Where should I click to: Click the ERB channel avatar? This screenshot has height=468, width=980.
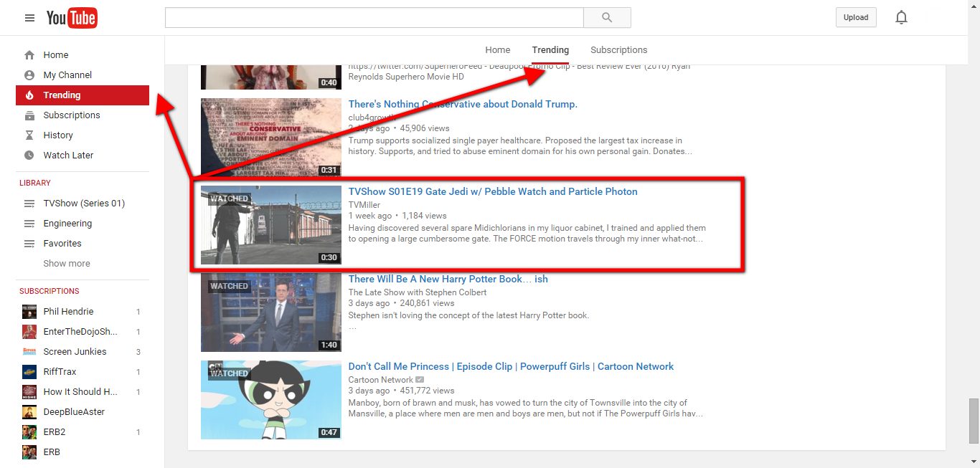(29, 452)
